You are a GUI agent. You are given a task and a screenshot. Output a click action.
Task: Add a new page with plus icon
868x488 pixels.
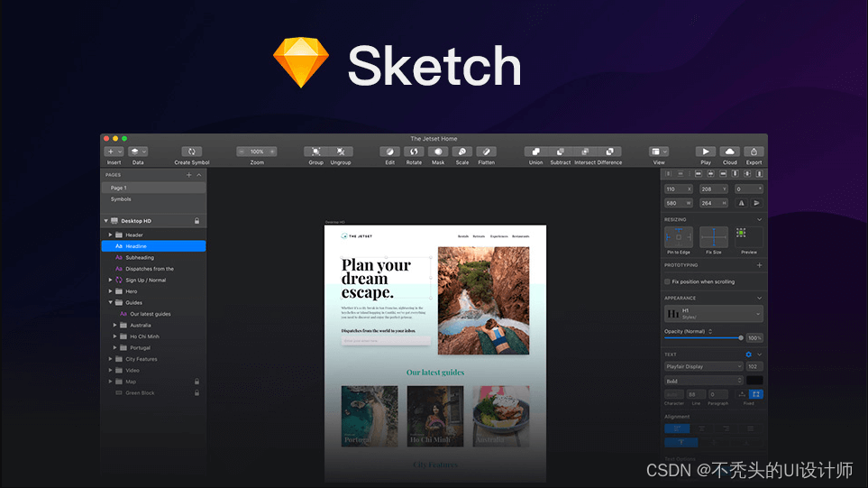point(188,175)
